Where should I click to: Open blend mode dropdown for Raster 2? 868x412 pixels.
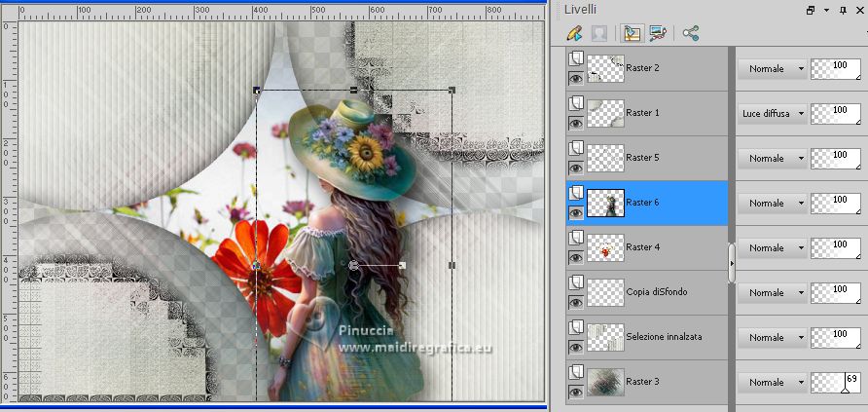click(x=772, y=68)
